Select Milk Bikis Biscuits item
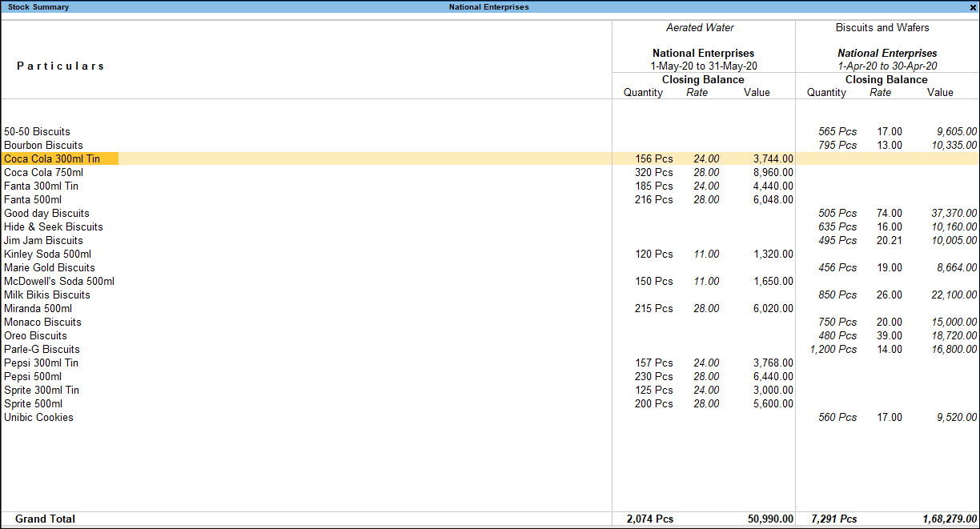This screenshot has width=980, height=529. pyautogui.click(x=47, y=295)
